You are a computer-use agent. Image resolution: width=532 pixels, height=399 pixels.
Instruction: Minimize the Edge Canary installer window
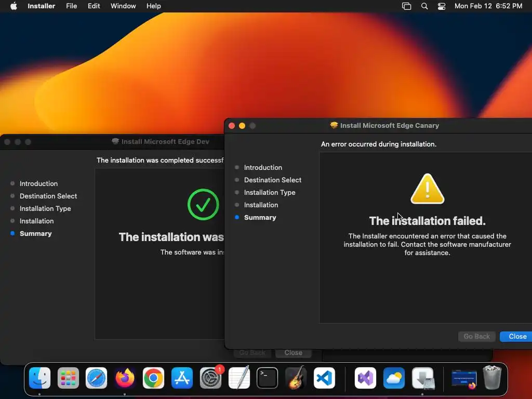pyautogui.click(x=242, y=126)
